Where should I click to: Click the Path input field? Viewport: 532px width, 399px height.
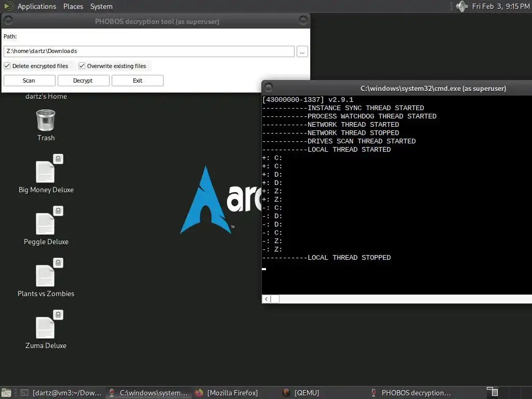tap(149, 51)
